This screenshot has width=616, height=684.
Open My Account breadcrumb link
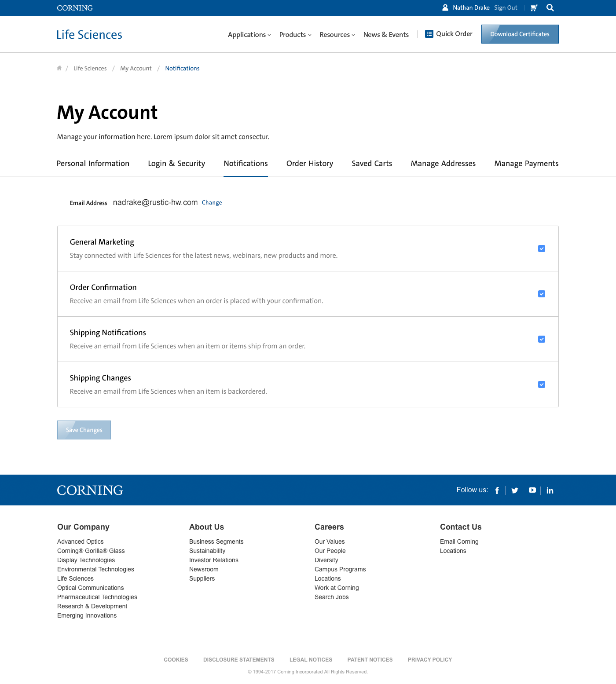(136, 68)
